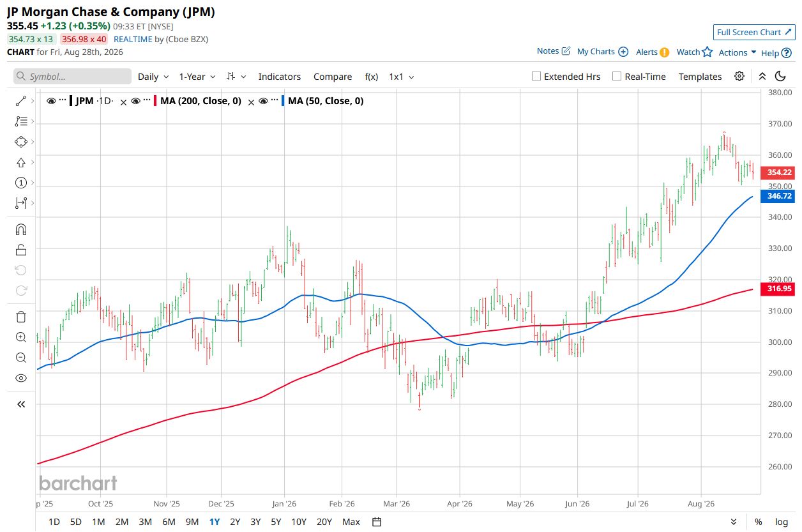Hide the MA 200 indicator eye icon
This screenshot has height=532, width=802.
point(136,101)
